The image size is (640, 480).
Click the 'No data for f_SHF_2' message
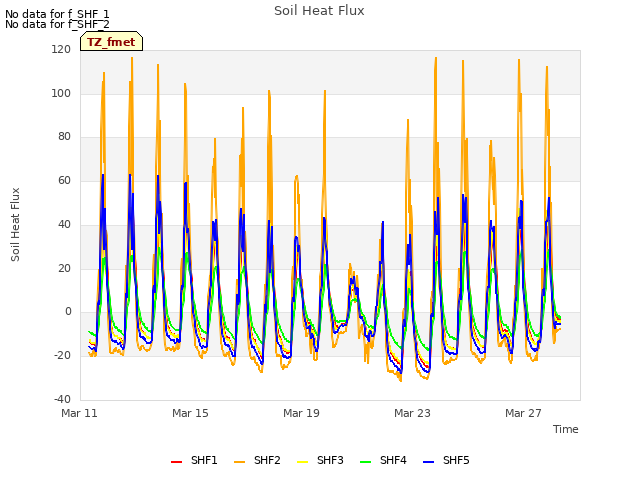tap(57, 24)
